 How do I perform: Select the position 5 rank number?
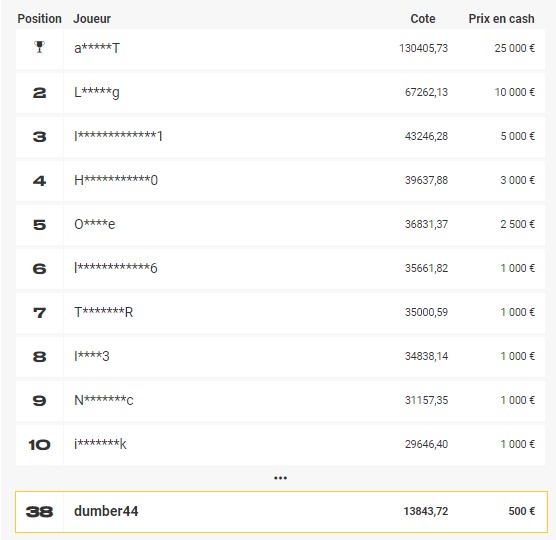pyautogui.click(x=39, y=225)
